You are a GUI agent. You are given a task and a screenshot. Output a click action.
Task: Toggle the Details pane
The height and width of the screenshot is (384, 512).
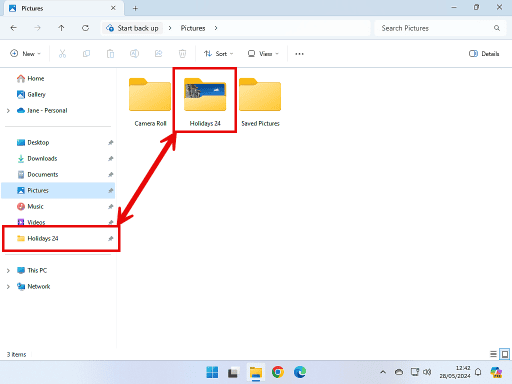click(x=484, y=54)
